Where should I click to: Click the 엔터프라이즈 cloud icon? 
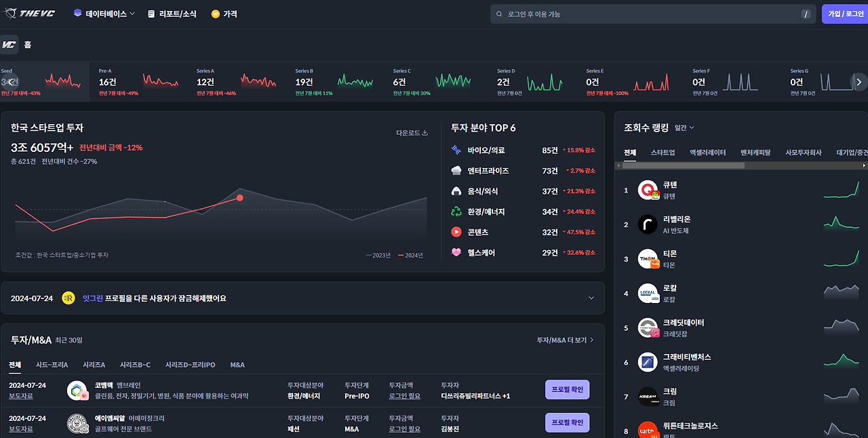tap(456, 171)
